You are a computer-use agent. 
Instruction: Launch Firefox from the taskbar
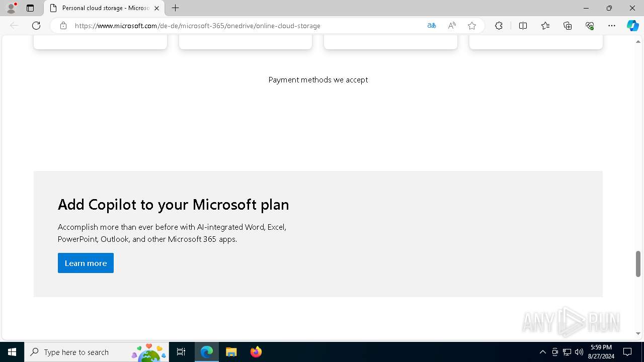coord(256,352)
